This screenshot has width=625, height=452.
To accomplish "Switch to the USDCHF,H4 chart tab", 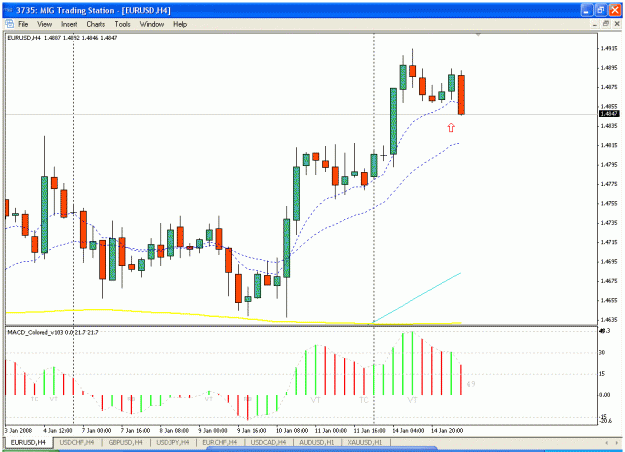I will pos(77,442).
